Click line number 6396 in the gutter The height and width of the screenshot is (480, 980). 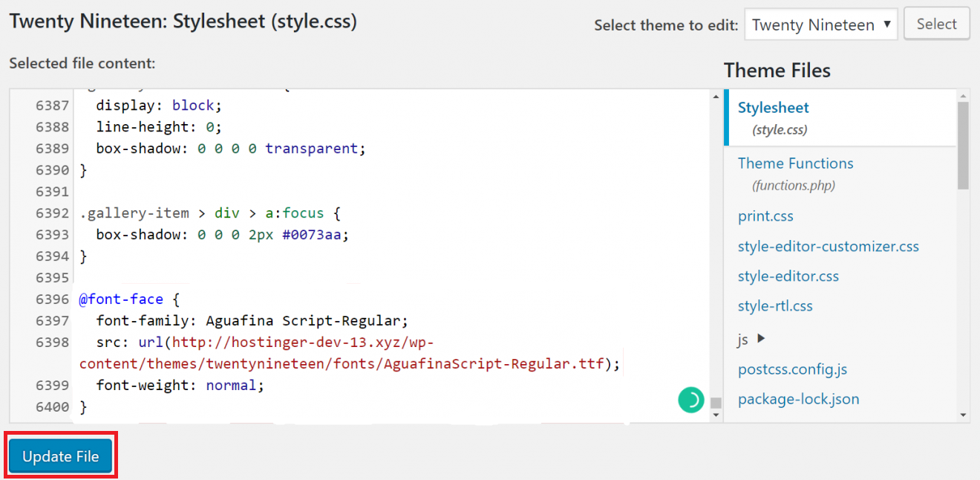point(52,299)
